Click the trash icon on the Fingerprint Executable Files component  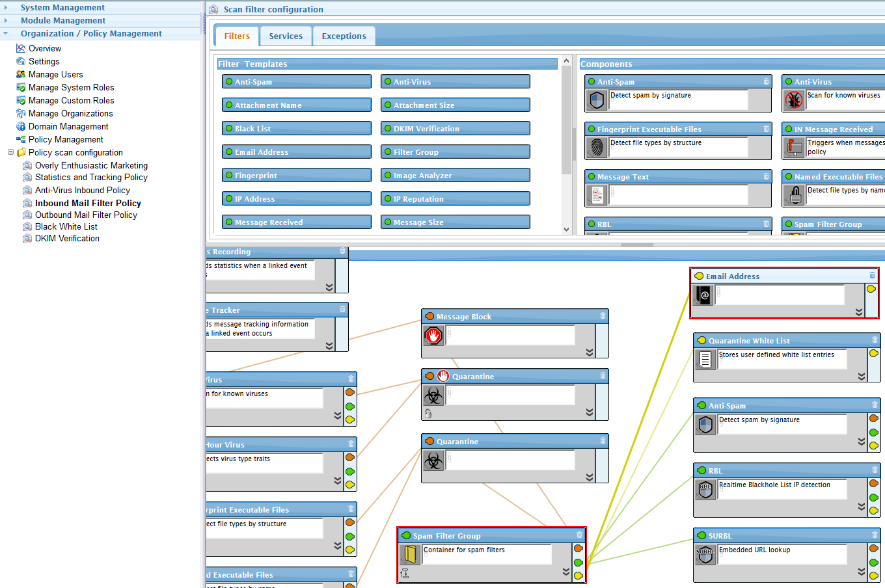click(x=766, y=129)
